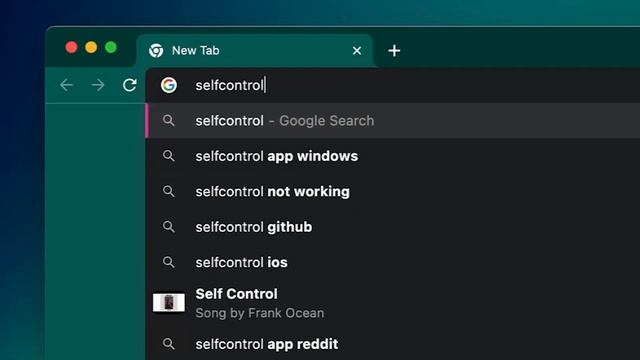Click the browser back arrow
Screen dimensions: 640x360
pyautogui.click(x=67, y=85)
